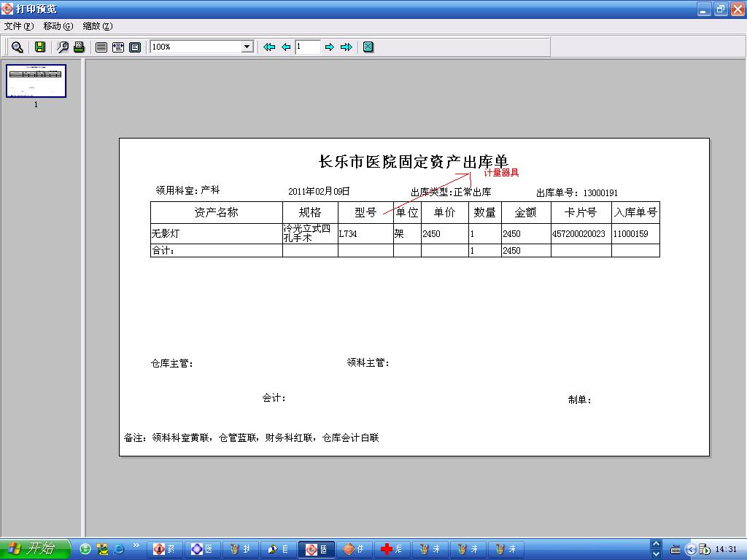Close preview with teal X icon
Image resolution: width=747 pixels, height=560 pixels.
point(368,47)
